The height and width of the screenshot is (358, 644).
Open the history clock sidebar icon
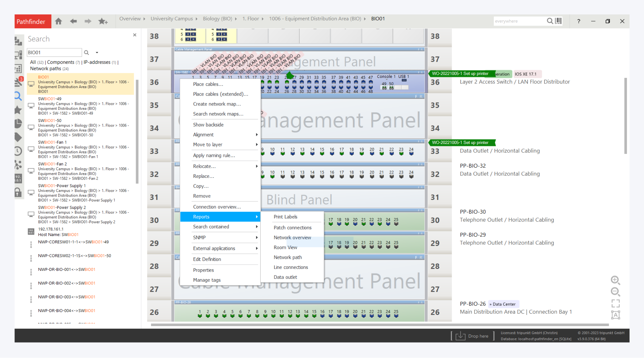point(18,151)
